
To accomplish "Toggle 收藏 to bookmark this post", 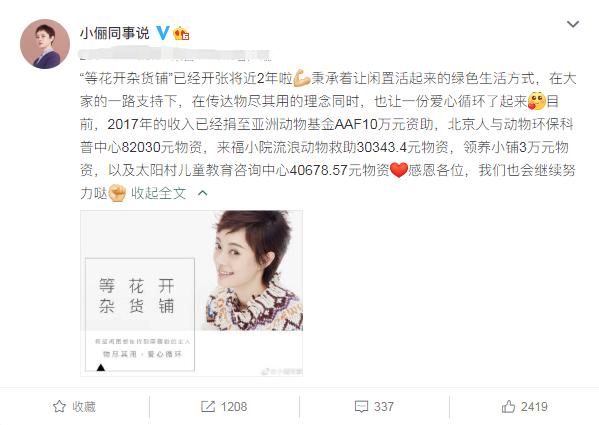I will pyautogui.click(x=74, y=407).
